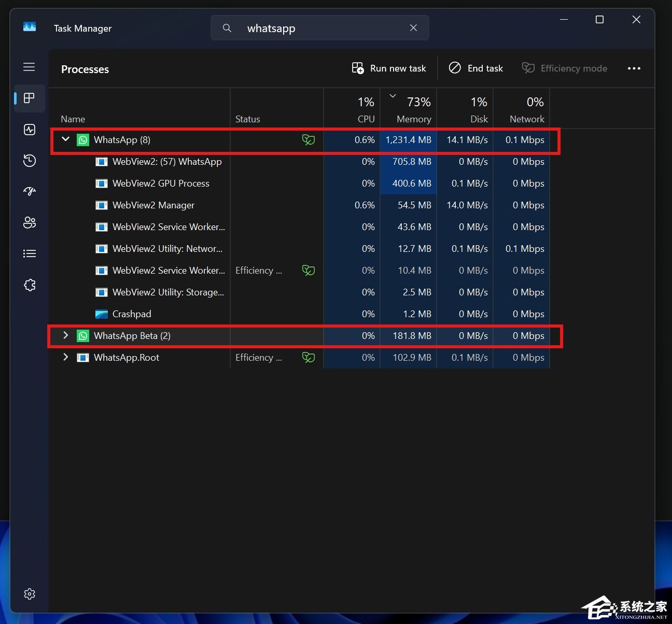
Task: Collapse the WhatsApp (8) process group
Action: click(x=65, y=139)
